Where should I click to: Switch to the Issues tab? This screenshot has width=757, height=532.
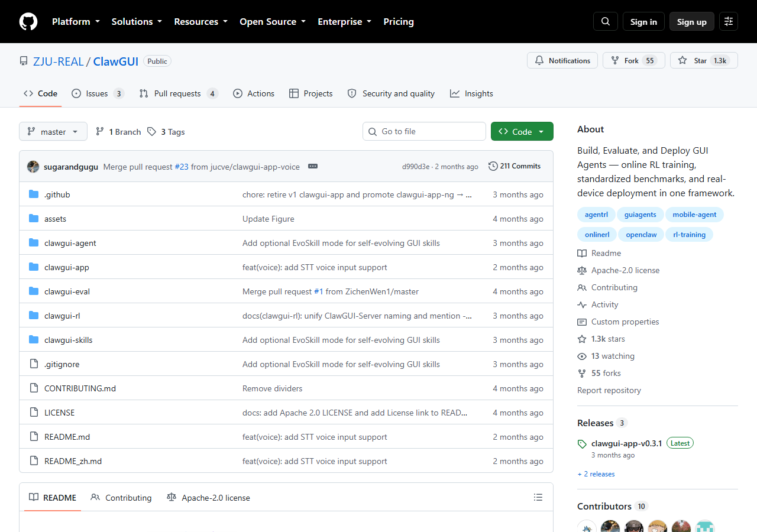pos(98,93)
